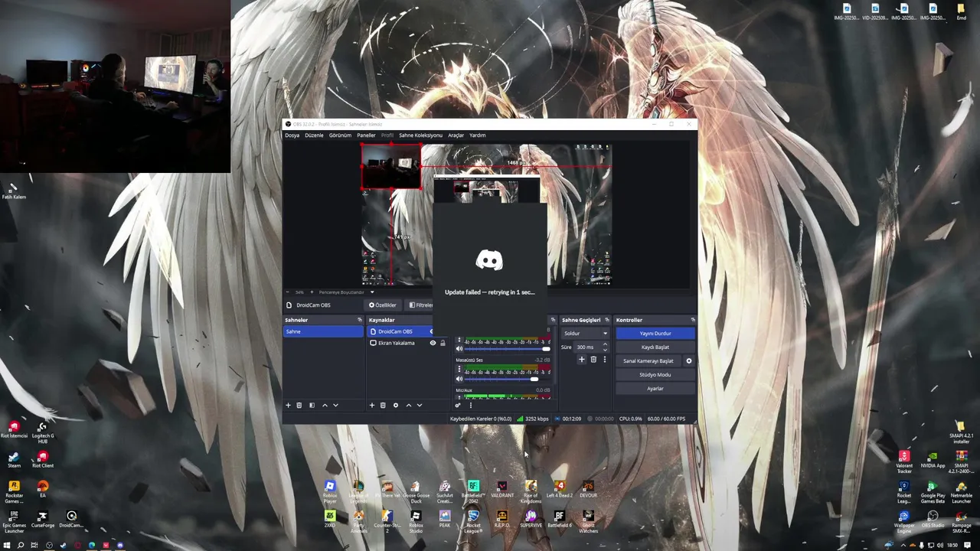Mute the top audio mixer channel
980x551 pixels.
pos(459,348)
